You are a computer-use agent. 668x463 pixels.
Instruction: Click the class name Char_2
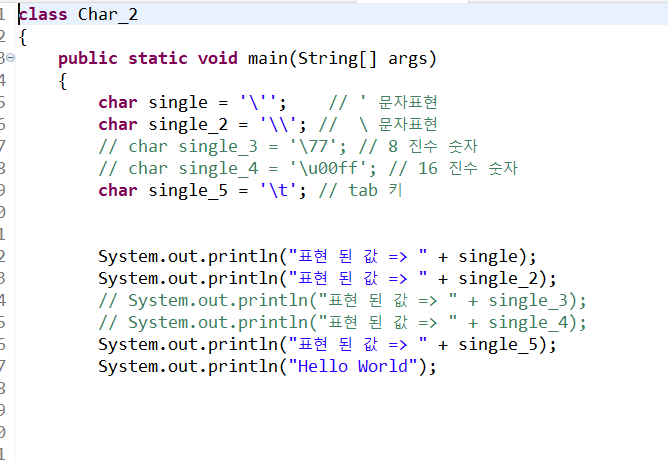(x=108, y=15)
